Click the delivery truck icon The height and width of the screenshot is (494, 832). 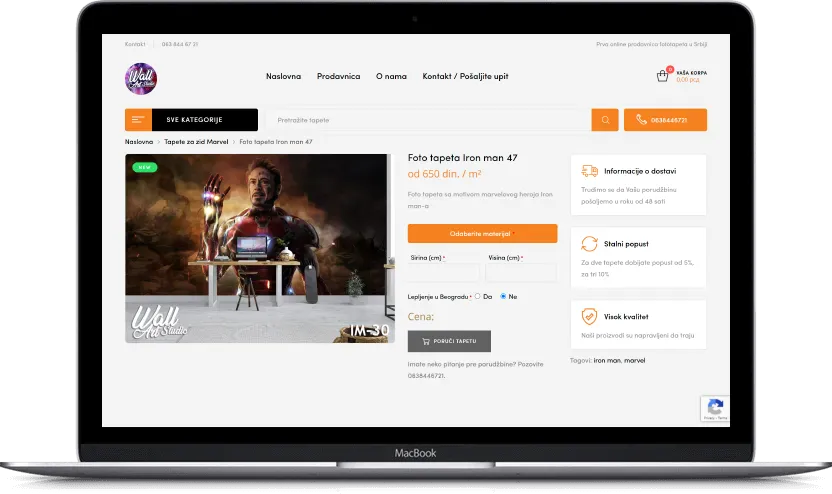[x=589, y=171]
